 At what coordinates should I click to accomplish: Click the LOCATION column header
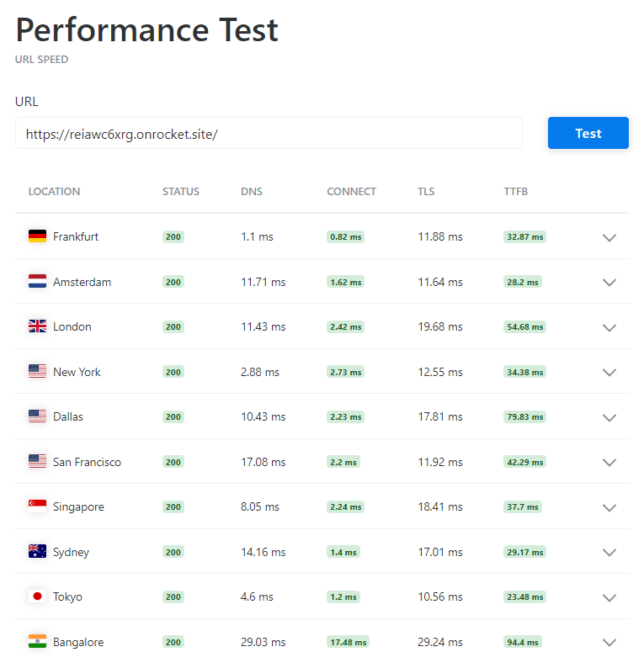[x=54, y=192]
